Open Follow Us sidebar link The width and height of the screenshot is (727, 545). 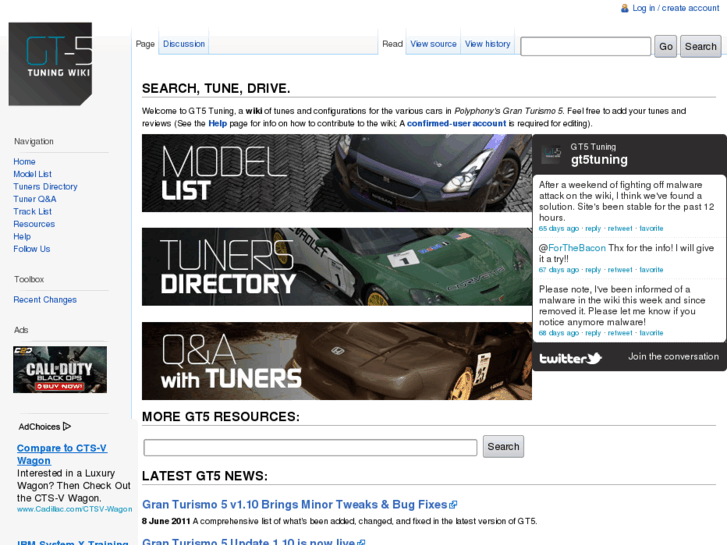(32, 249)
